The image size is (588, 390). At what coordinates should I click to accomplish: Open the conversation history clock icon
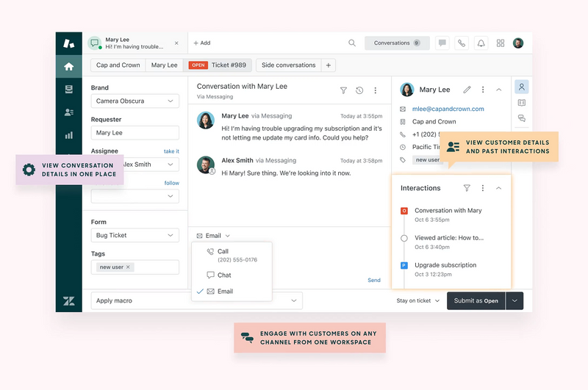[x=359, y=90]
